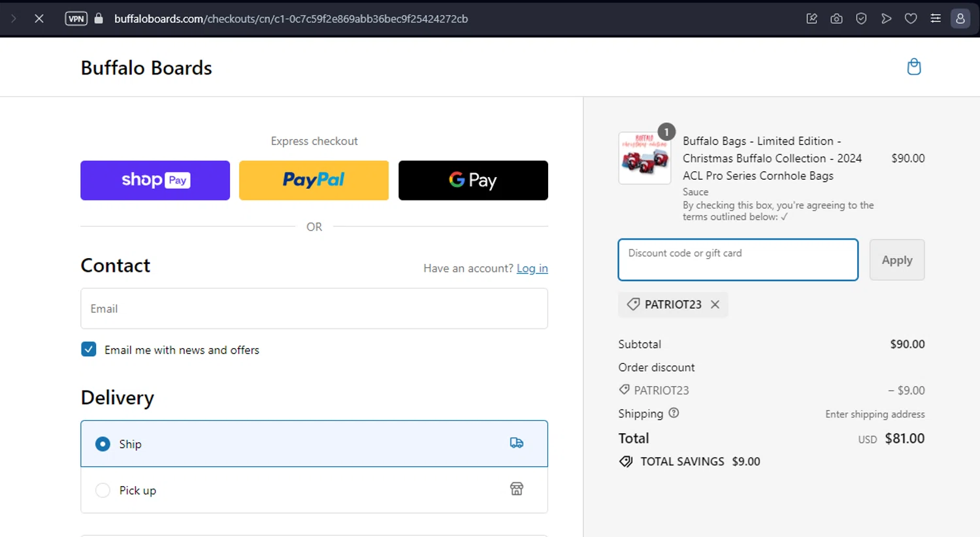Image resolution: width=980 pixels, height=537 pixels.
Task: Click the − $9.00 discount amount
Action: (906, 391)
